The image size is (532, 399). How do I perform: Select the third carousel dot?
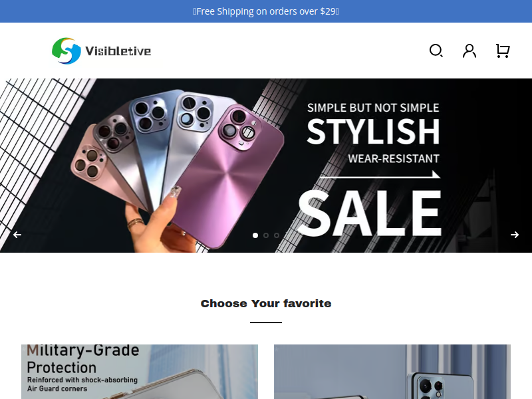click(277, 235)
